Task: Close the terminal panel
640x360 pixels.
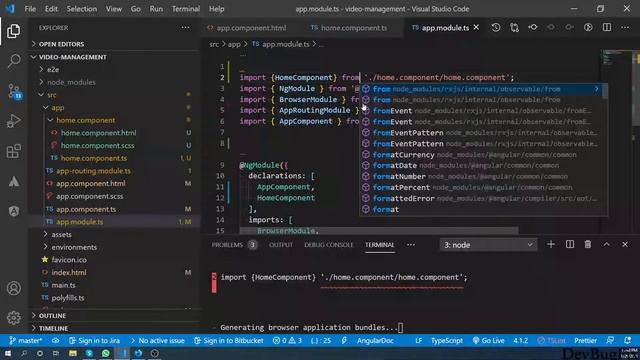Action: point(625,244)
